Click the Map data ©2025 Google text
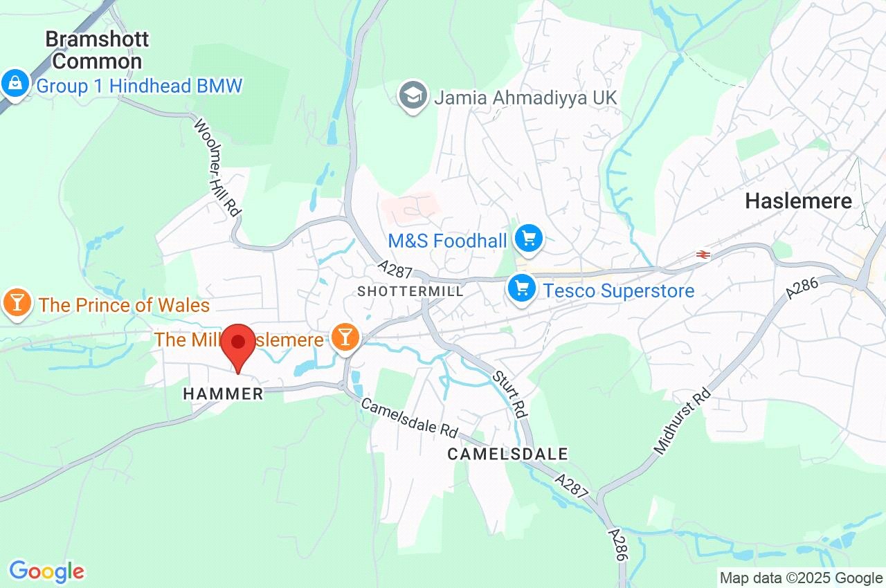Image resolution: width=886 pixels, height=588 pixels. tap(801, 578)
